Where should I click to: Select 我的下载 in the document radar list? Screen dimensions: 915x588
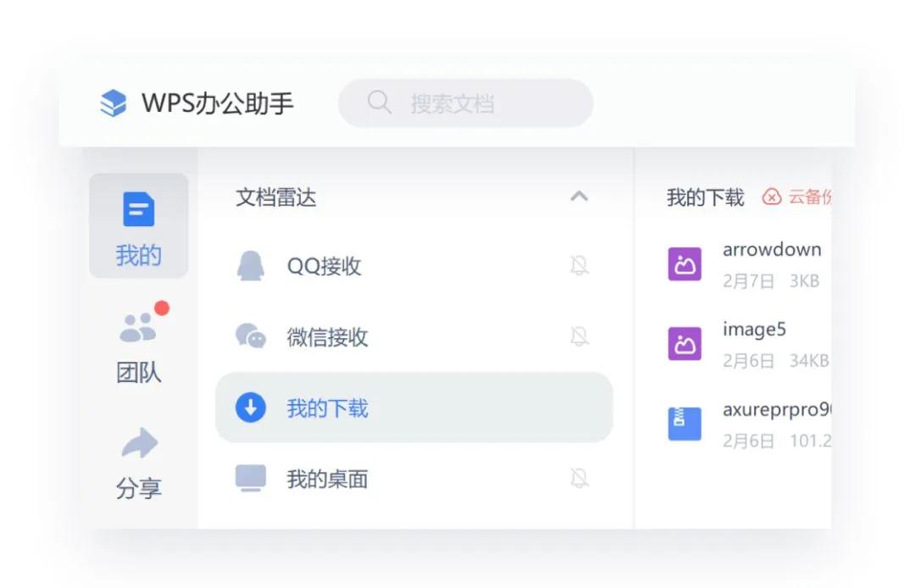(327, 408)
